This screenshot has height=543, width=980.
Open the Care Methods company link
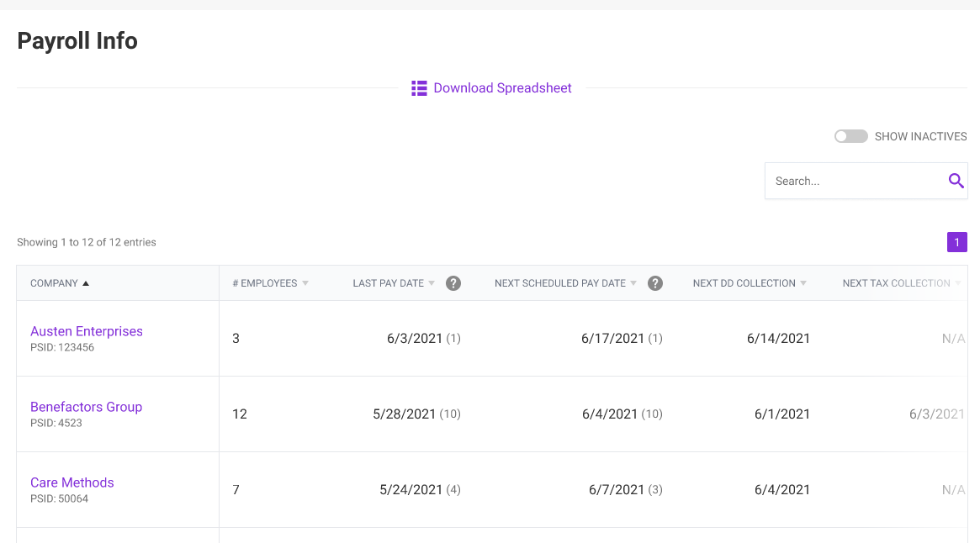pyautogui.click(x=72, y=482)
